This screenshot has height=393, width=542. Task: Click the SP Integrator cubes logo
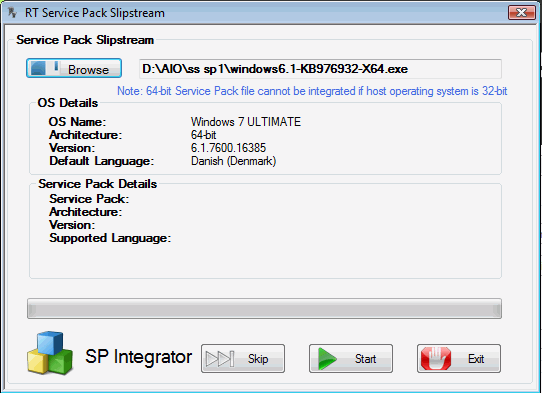coord(50,353)
